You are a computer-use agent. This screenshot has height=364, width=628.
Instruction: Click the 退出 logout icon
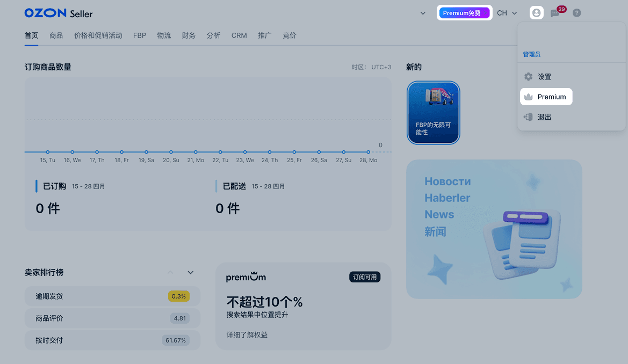tap(528, 117)
